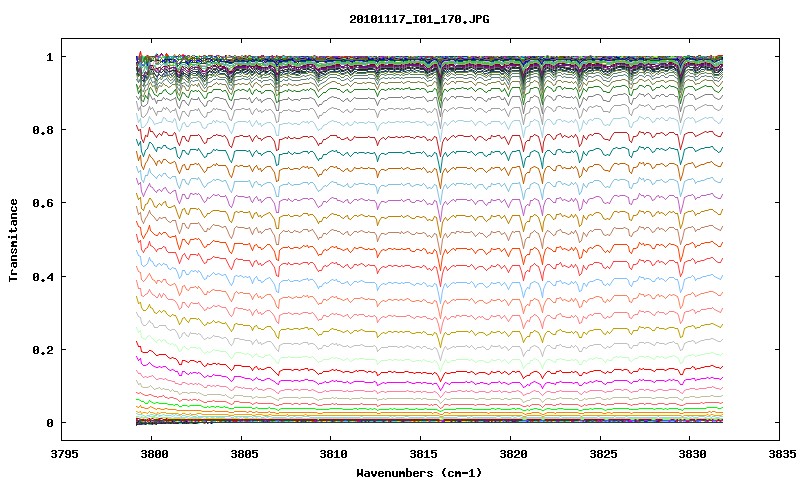The image size is (800, 480).
Task: Click the Transmittance y-axis label
Action: 14,240
